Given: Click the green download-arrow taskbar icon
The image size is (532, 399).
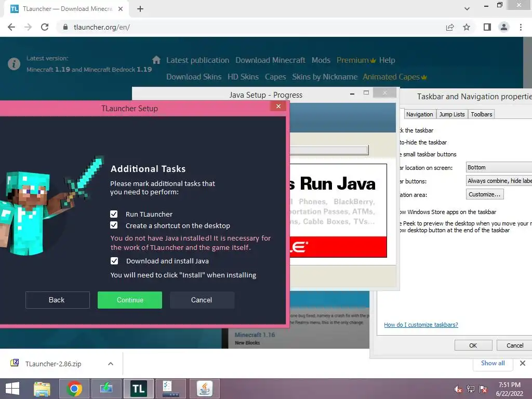Looking at the screenshot, I should pyautogui.click(x=106, y=389).
